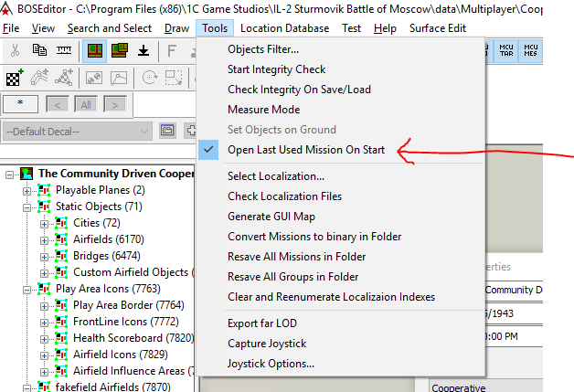Screen dimensions: 574x392
Task: Expand the Health Scoreboard (7820) node
Action: (x=44, y=340)
